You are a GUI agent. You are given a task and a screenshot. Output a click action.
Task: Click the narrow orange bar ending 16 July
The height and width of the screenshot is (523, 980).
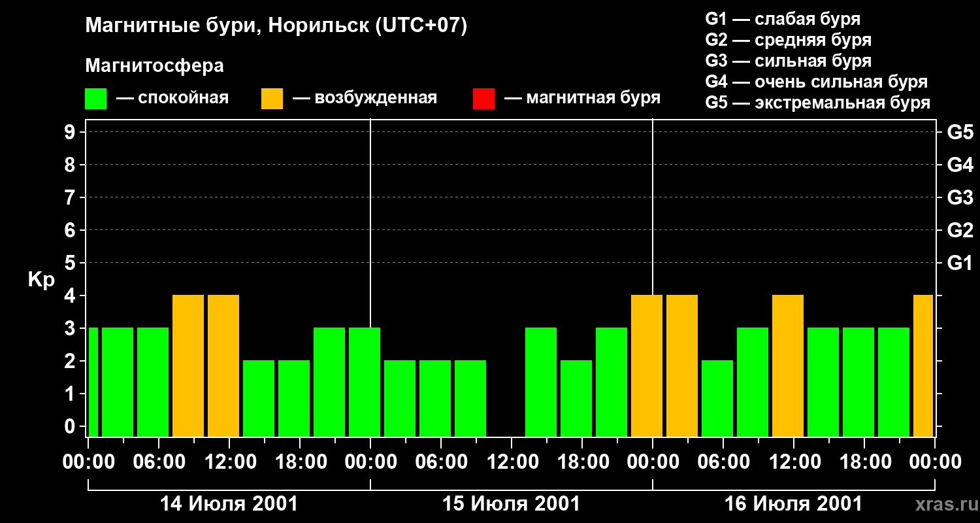click(x=923, y=365)
